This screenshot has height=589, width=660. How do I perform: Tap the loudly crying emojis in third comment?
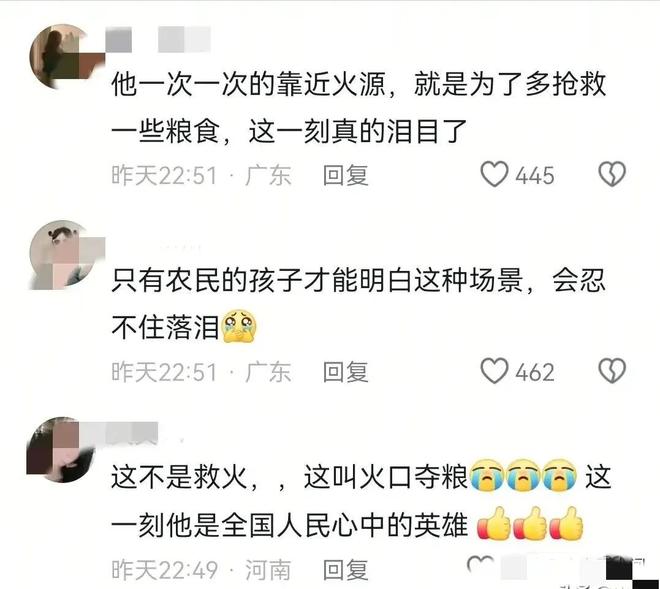523,475
